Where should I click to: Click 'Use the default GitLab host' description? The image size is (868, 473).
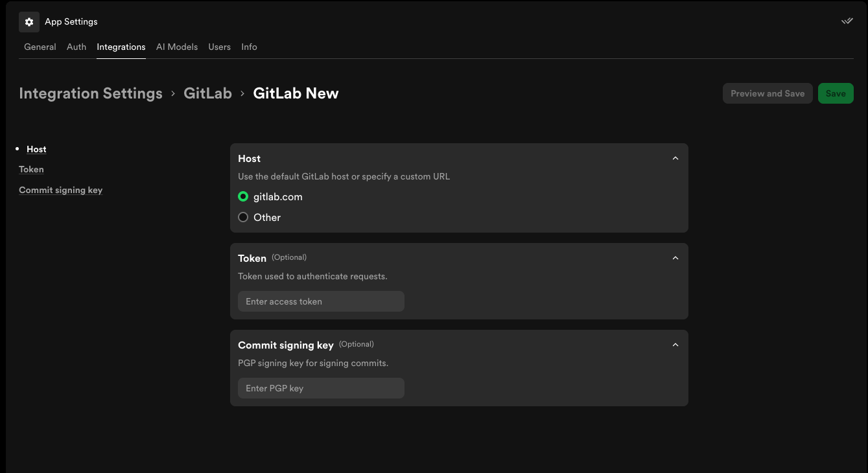(344, 176)
